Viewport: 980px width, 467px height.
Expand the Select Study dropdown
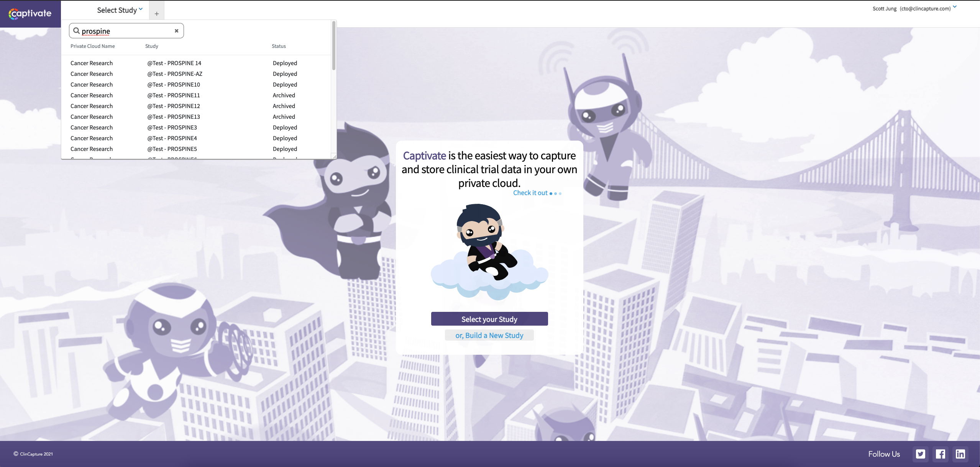click(120, 10)
